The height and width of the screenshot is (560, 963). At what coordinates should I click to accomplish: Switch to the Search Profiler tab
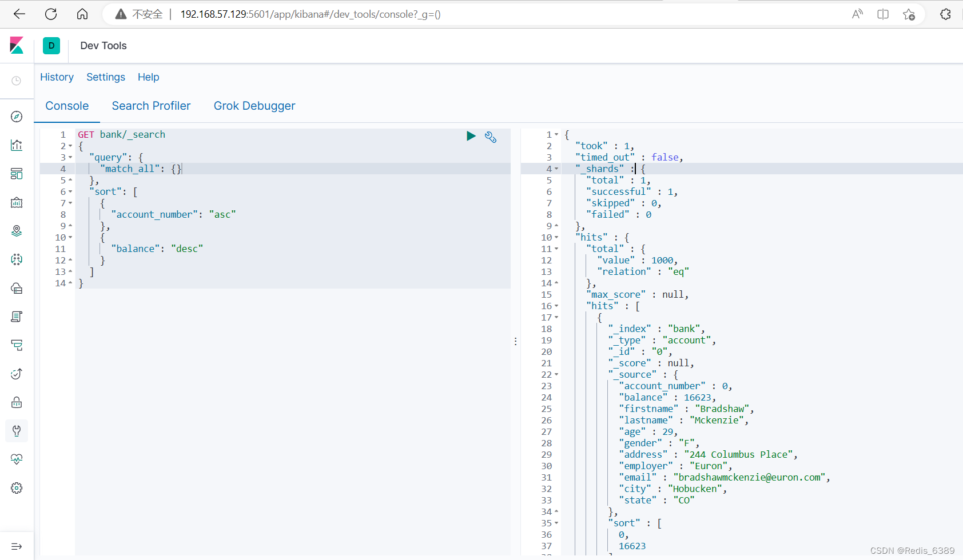(x=151, y=106)
